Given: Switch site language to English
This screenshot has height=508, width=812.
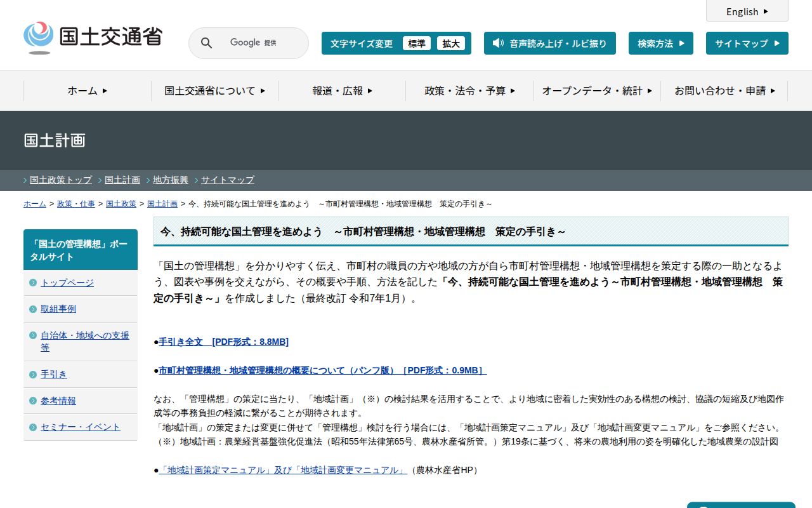Looking at the screenshot, I should tap(747, 11).
